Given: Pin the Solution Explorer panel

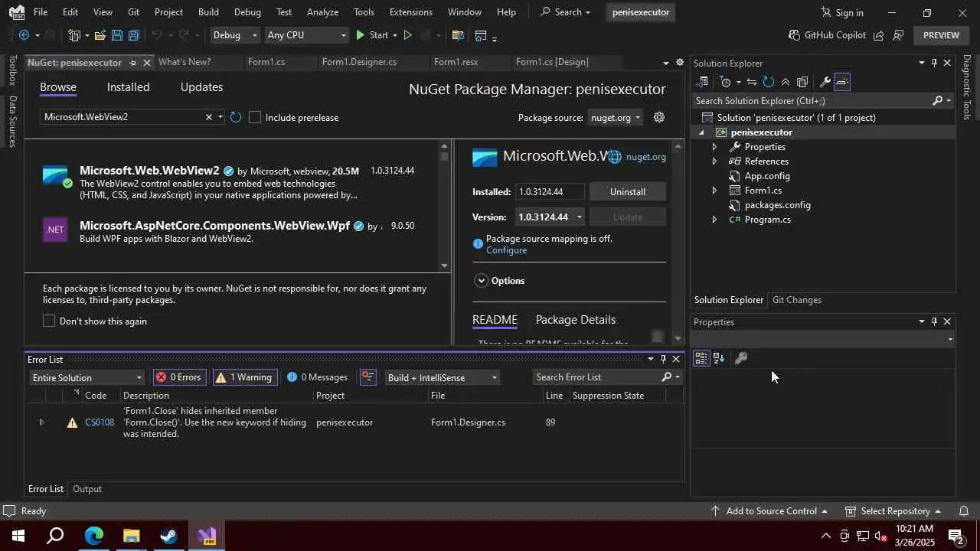Looking at the screenshot, I should coord(934,63).
